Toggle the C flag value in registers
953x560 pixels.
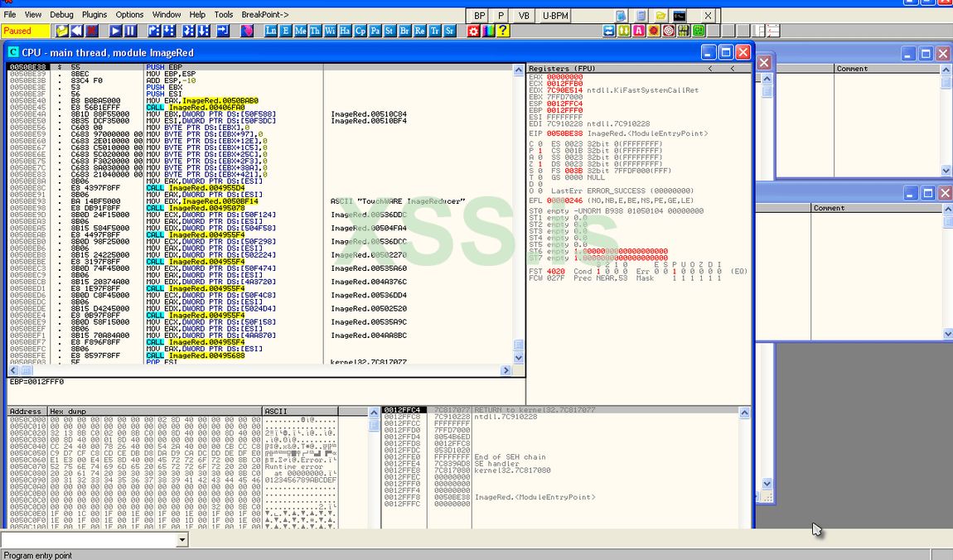[x=540, y=143]
